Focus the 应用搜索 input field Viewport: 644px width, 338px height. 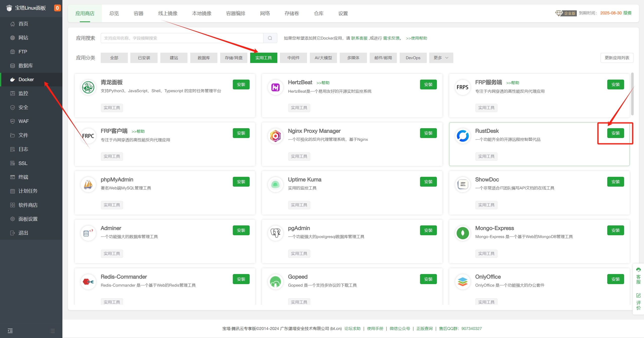coord(182,38)
